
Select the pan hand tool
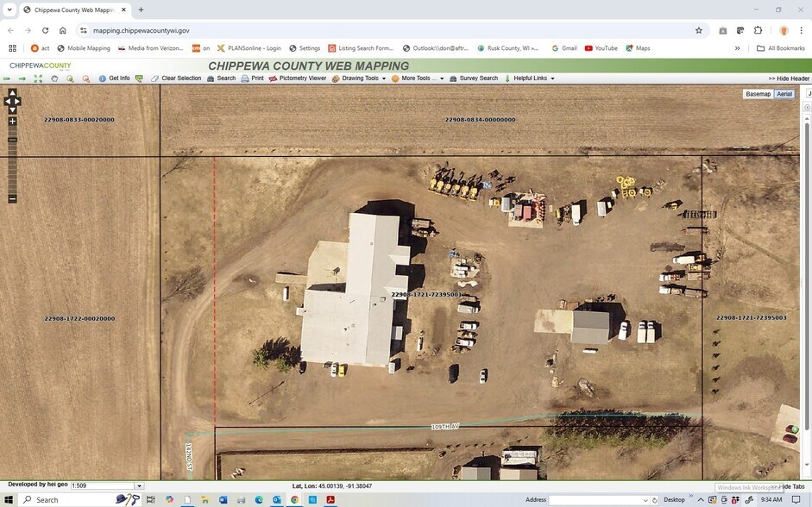[54, 78]
